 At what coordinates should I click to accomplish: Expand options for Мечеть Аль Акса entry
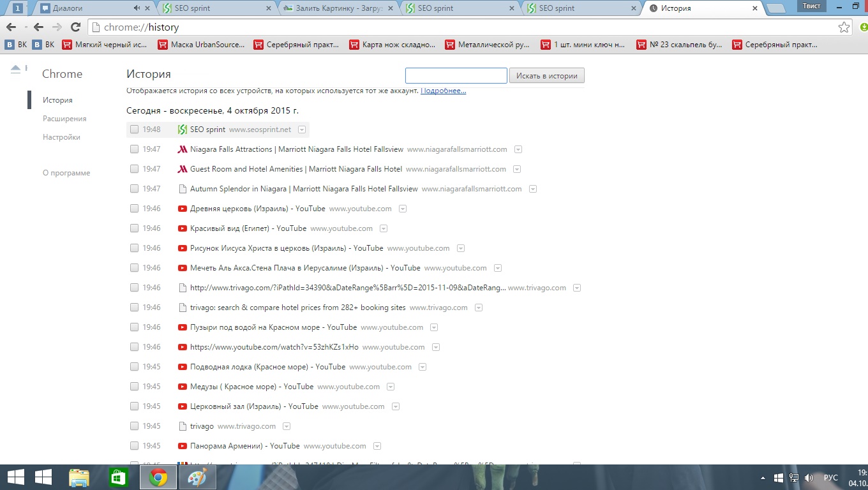coord(498,268)
